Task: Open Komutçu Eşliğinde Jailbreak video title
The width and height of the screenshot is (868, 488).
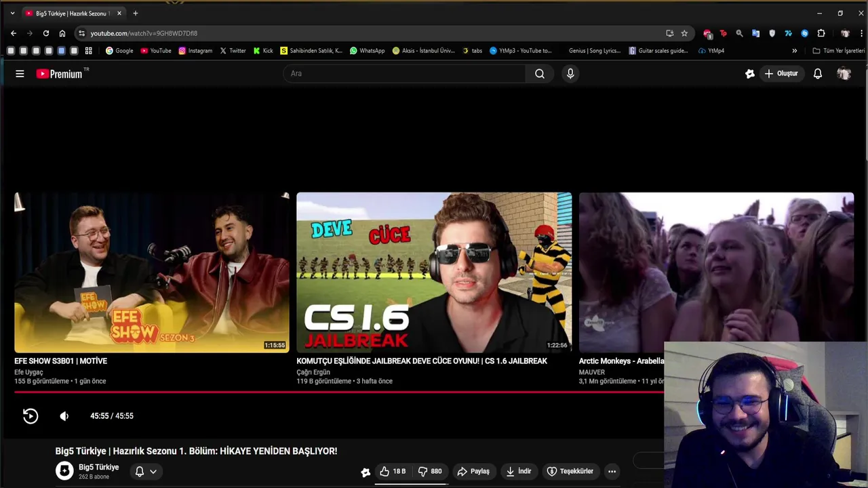Action: point(422,361)
